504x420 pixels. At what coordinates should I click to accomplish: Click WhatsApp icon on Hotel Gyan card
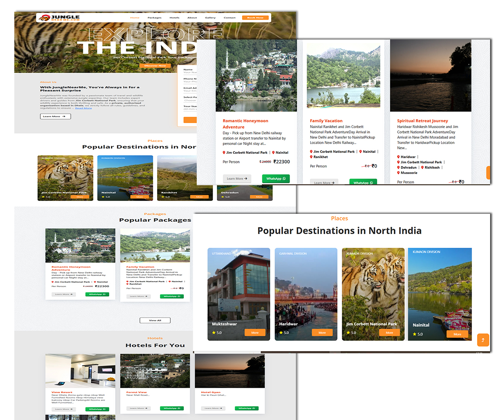tap(254, 408)
